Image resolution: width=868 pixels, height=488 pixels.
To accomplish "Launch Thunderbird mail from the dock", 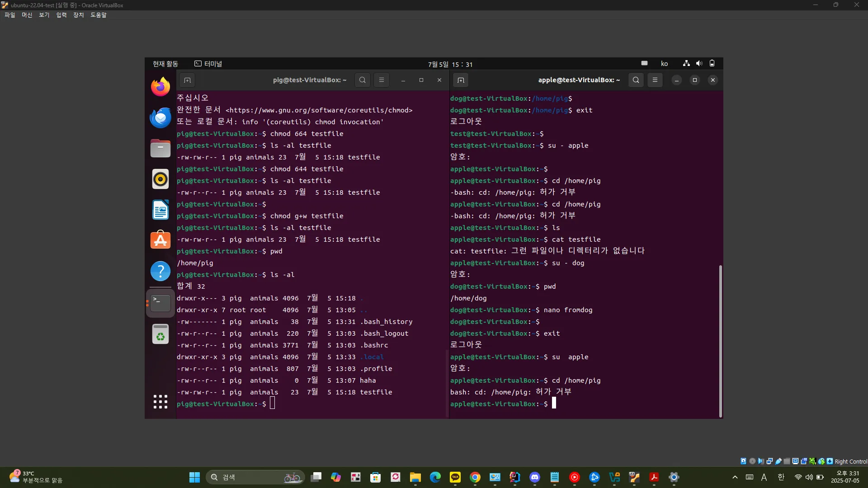I will point(160,117).
